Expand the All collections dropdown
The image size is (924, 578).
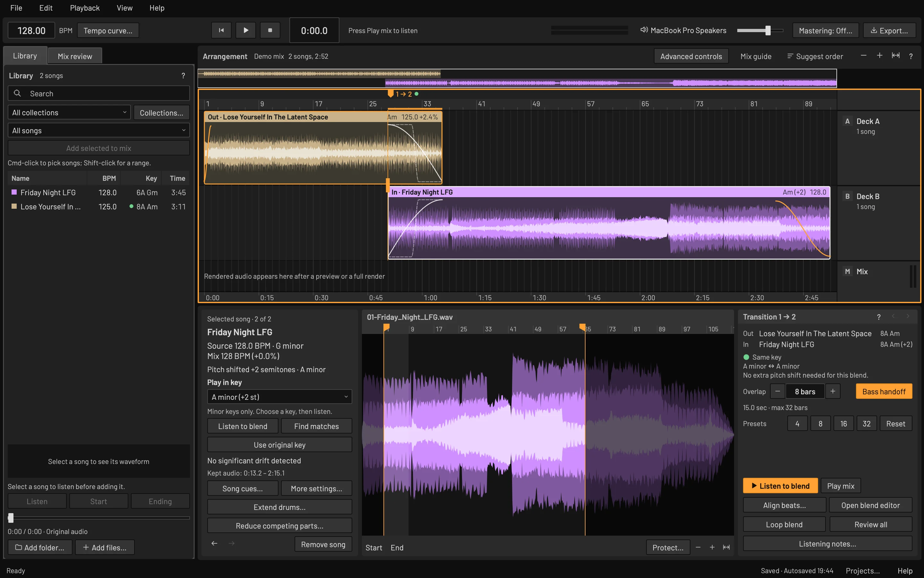point(69,112)
